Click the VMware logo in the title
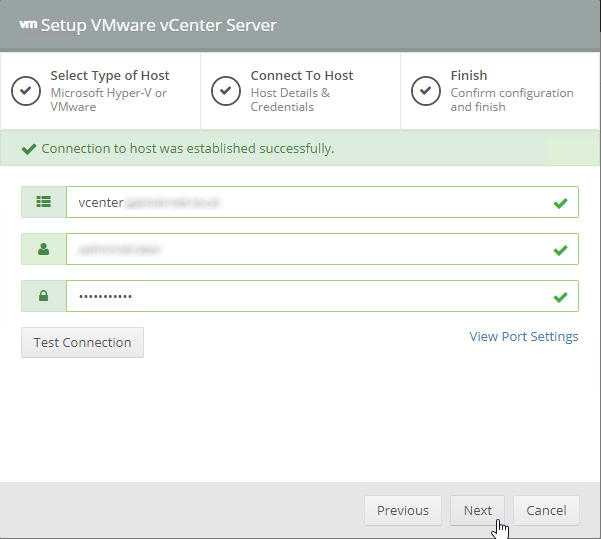Viewport: 601px width, 539px height. (x=28, y=25)
